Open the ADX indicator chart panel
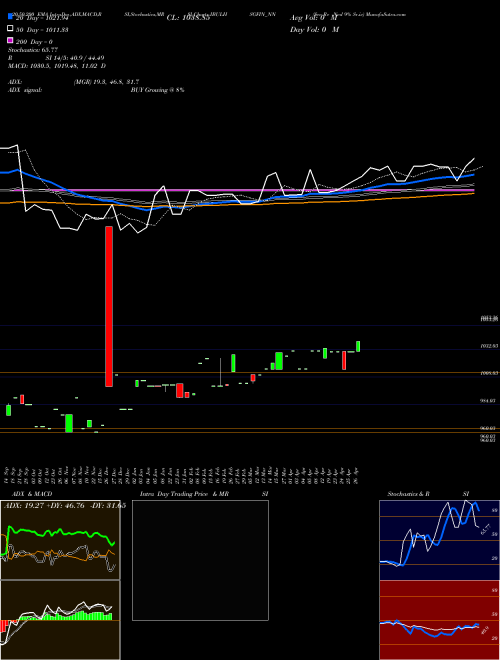 pos(60,540)
